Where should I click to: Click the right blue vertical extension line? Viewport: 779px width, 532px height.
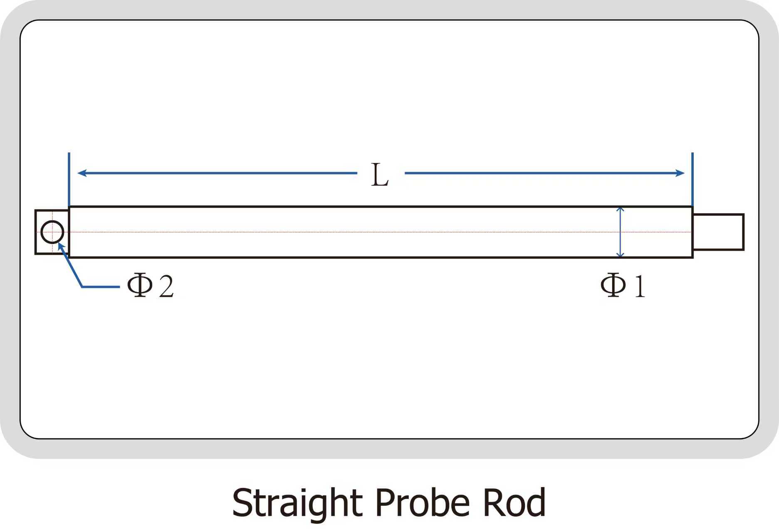[x=692, y=179]
